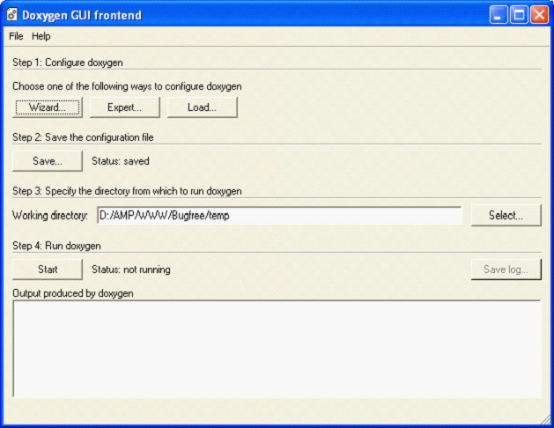Click the Save log... button

[x=506, y=269]
